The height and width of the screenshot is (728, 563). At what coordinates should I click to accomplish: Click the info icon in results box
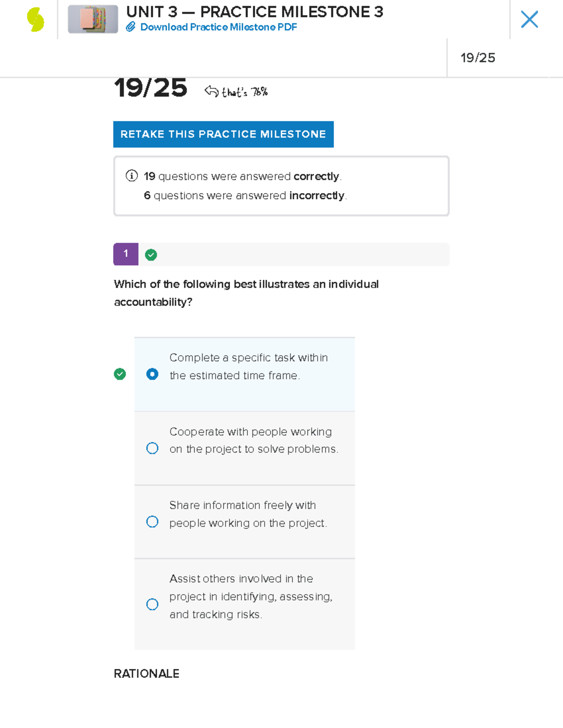(132, 176)
